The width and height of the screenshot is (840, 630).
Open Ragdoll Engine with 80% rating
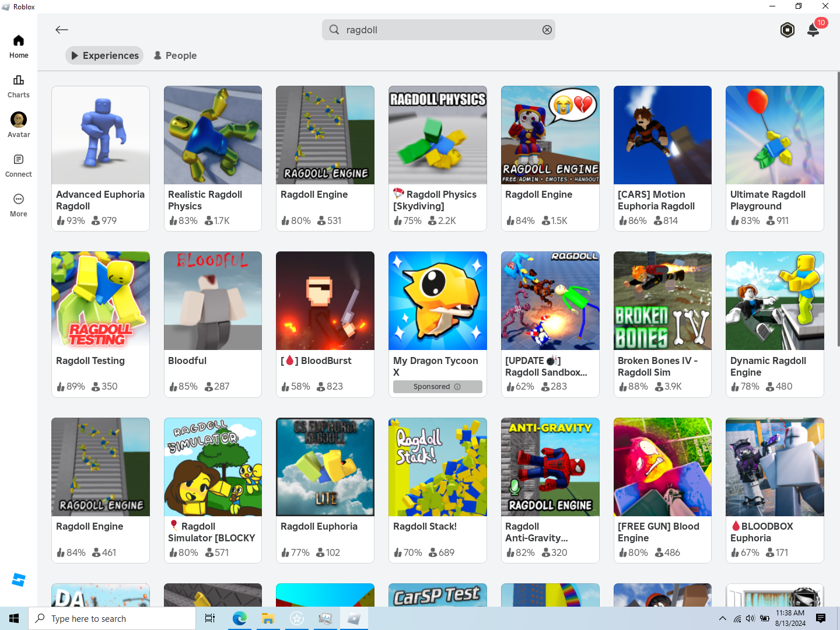point(325,159)
